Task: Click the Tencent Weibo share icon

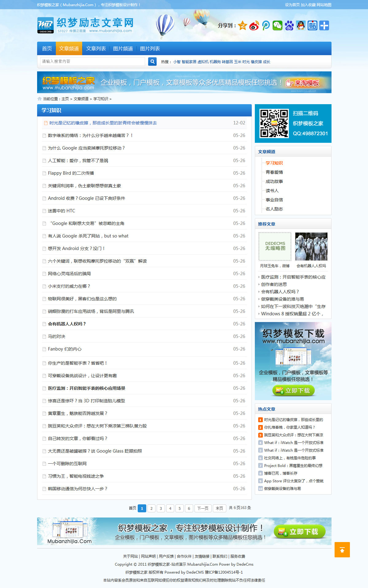Action: (266, 26)
